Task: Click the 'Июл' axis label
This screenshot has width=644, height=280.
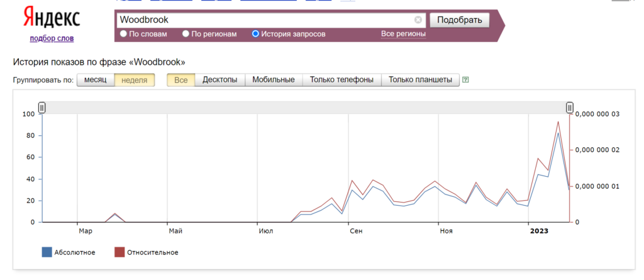Action: coord(266,232)
